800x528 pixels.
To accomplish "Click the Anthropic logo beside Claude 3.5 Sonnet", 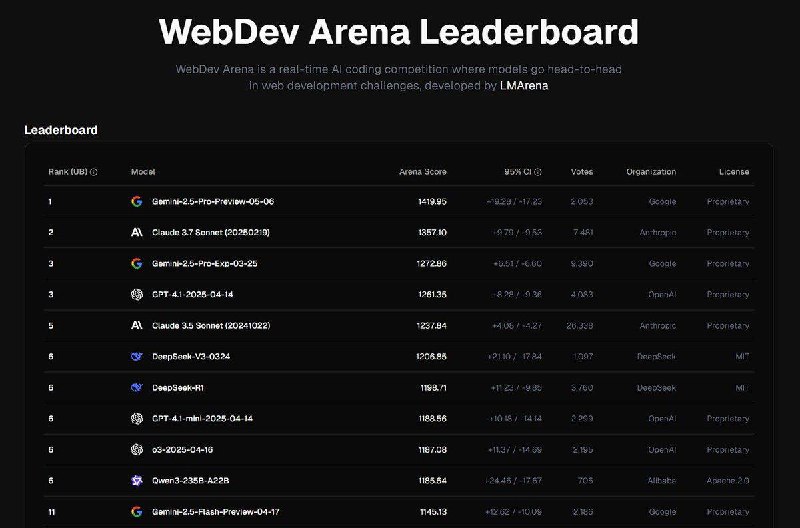I will point(136,325).
